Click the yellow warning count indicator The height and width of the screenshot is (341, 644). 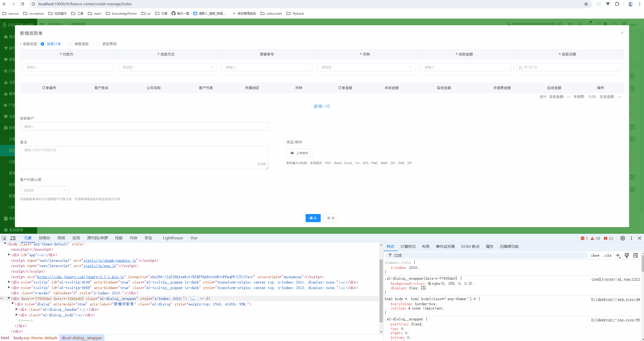tap(595, 239)
